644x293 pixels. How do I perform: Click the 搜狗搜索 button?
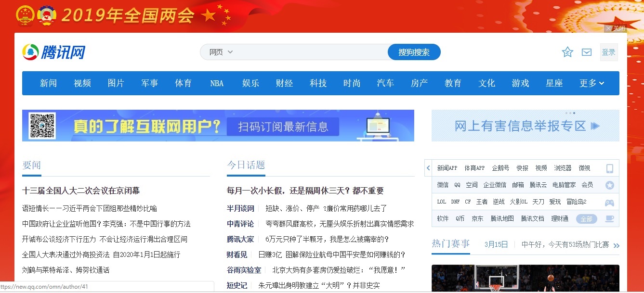(414, 52)
